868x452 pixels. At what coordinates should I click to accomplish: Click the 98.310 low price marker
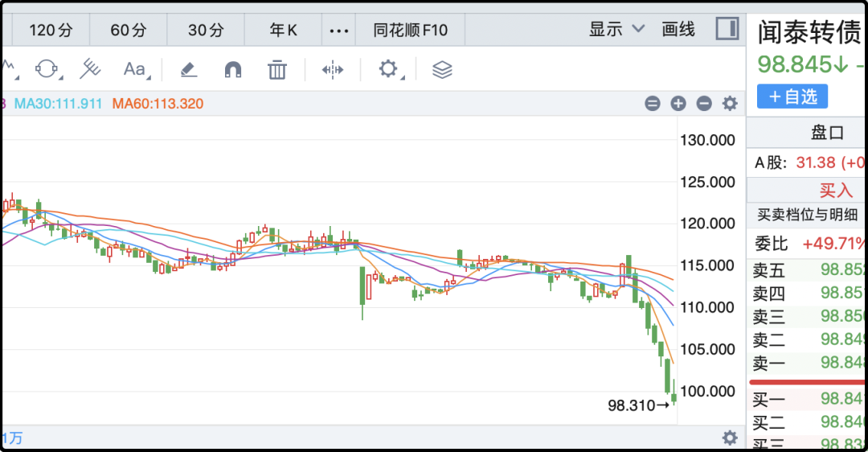click(x=638, y=406)
